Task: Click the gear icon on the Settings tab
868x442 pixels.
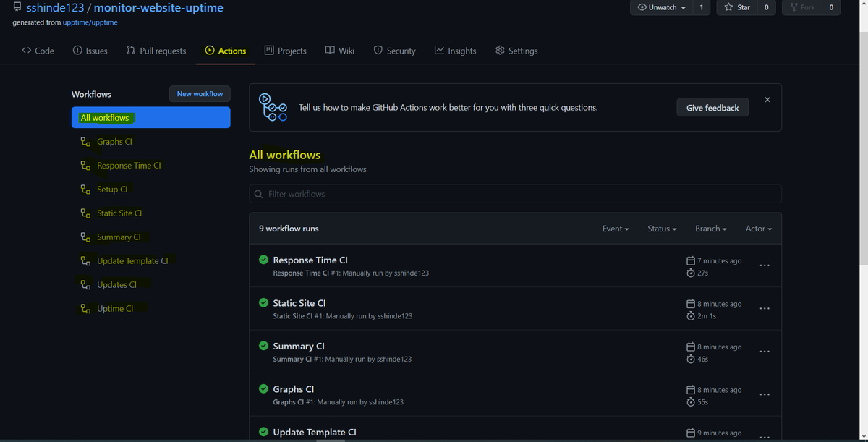Action: coord(499,51)
